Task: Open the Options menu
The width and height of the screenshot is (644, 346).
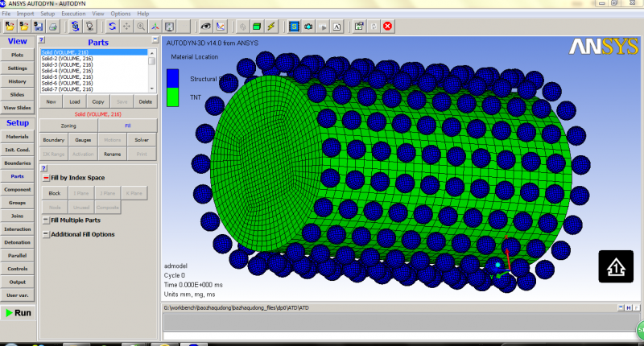Action: coord(121,14)
